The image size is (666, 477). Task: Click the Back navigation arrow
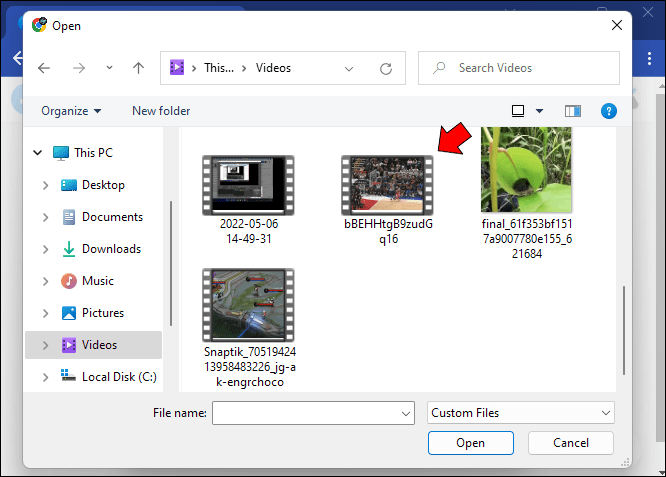click(44, 68)
